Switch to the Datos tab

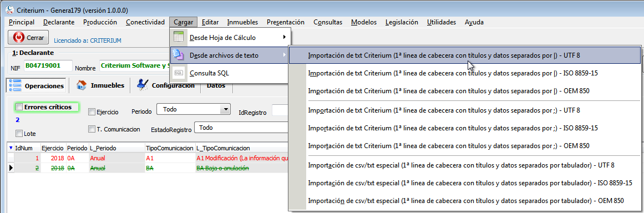(x=216, y=86)
